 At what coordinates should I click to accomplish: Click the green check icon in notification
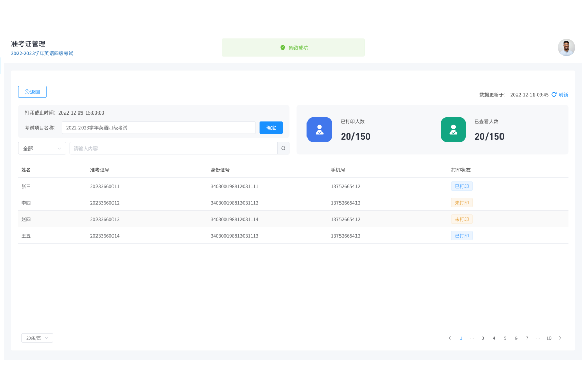pos(282,47)
